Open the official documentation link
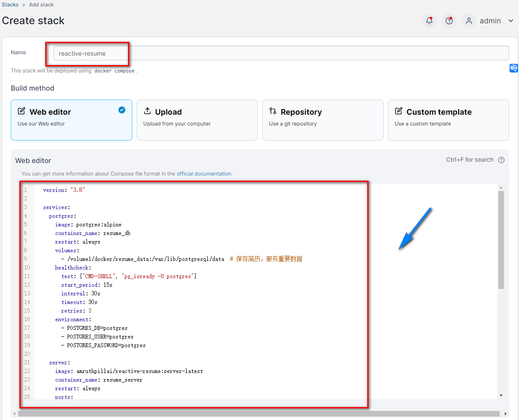 (204, 174)
